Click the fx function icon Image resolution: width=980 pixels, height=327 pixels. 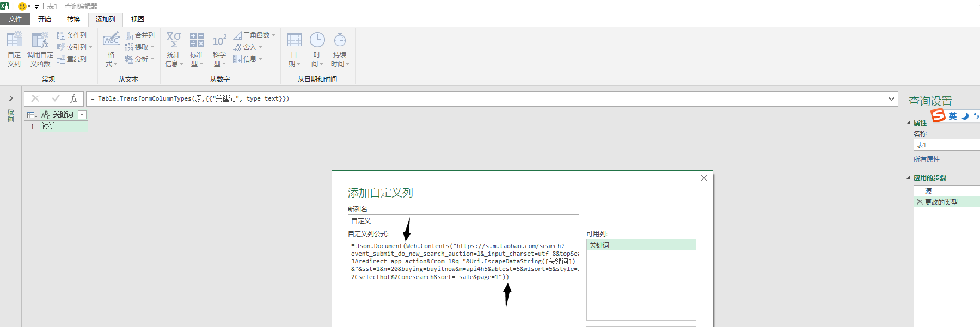point(73,98)
